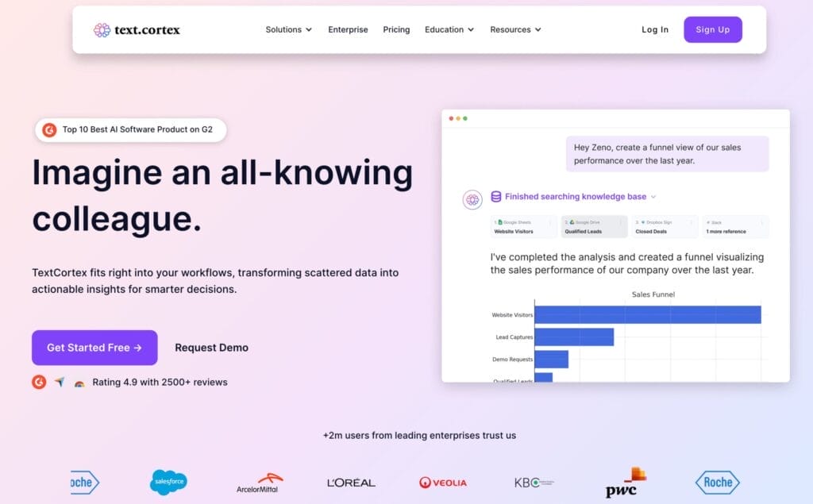
Task: Click the purple Sign Up button
Action: click(712, 29)
